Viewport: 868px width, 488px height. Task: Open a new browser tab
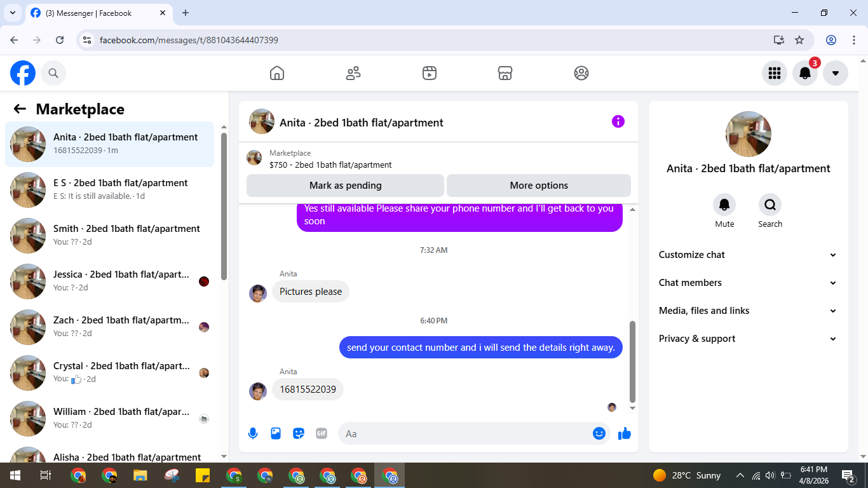click(x=186, y=13)
